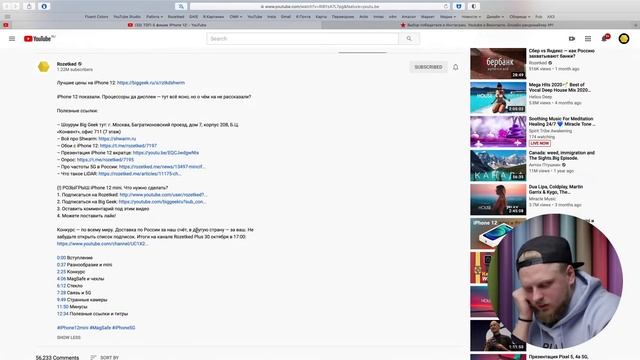Open the create video camera icon
This screenshot has height=360, width=640.
pos(572,39)
